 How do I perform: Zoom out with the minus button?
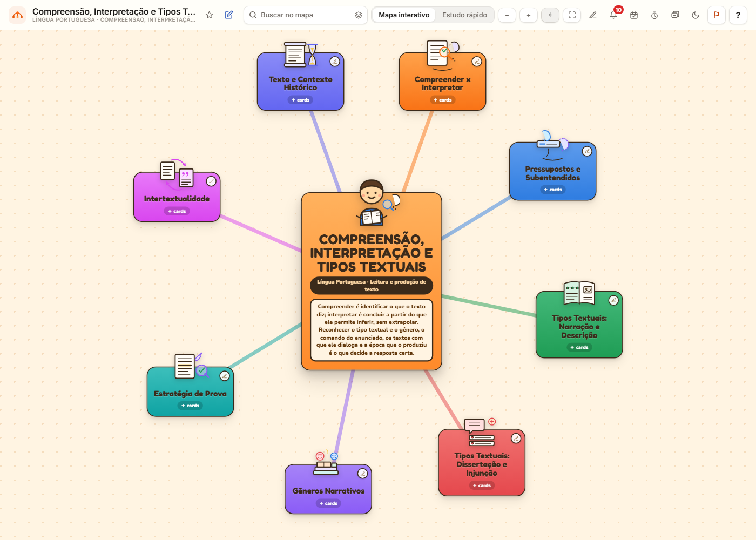click(507, 15)
